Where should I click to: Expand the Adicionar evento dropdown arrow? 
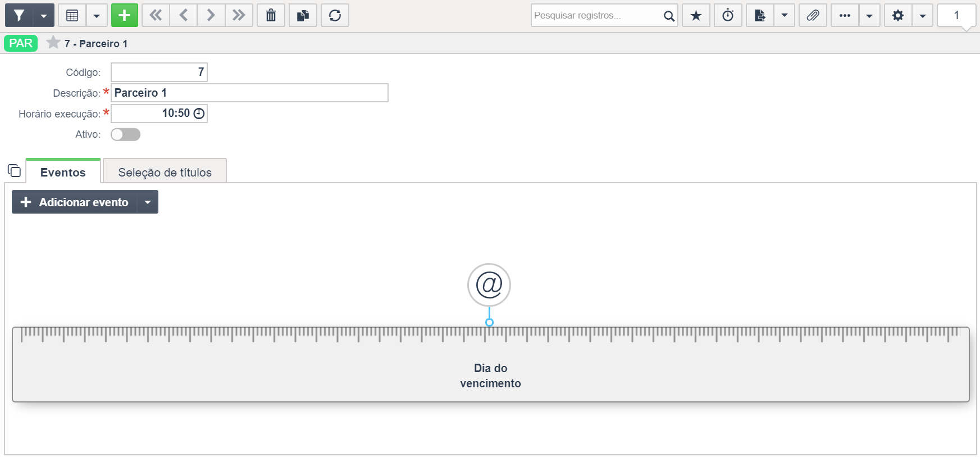pos(148,202)
